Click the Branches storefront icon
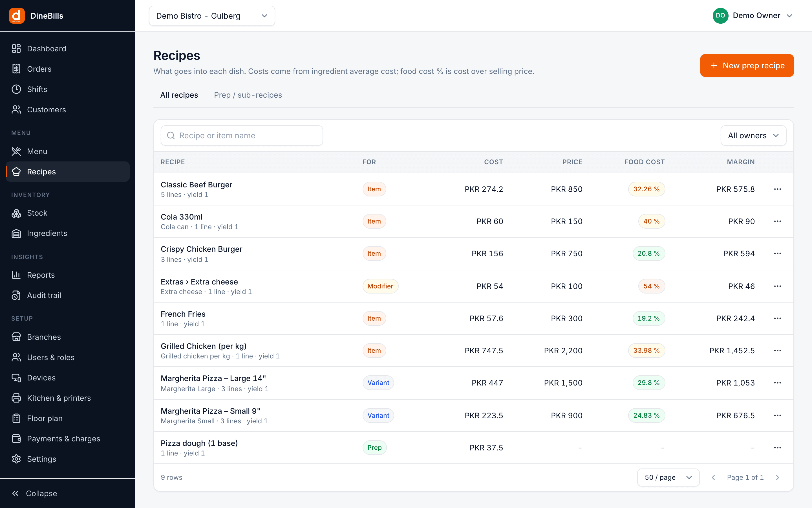 tap(16, 337)
